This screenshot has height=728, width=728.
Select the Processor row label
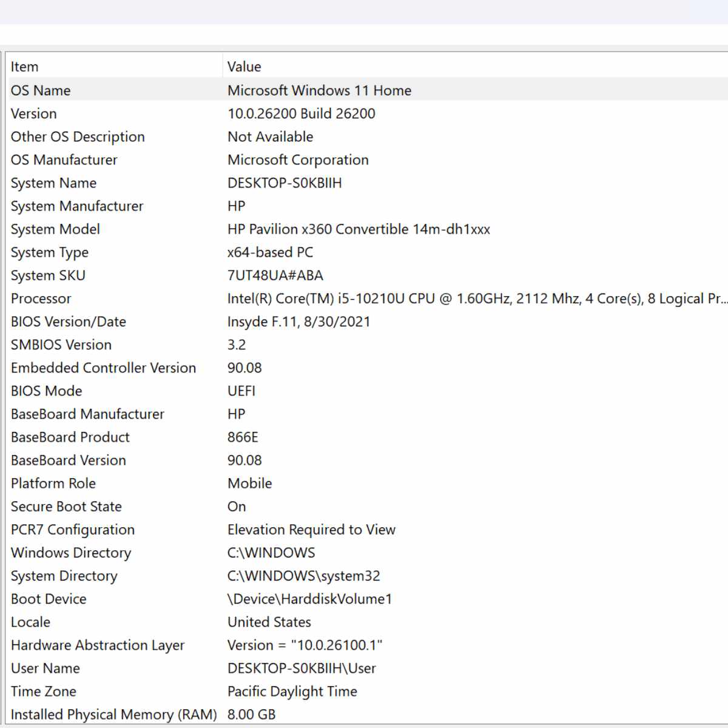tap(41, 298)
